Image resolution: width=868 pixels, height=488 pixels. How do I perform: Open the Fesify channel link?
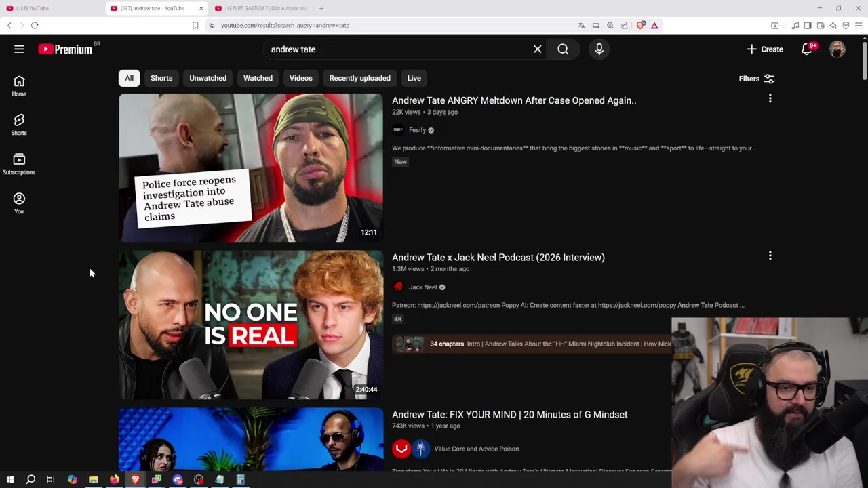pos(417,130)
